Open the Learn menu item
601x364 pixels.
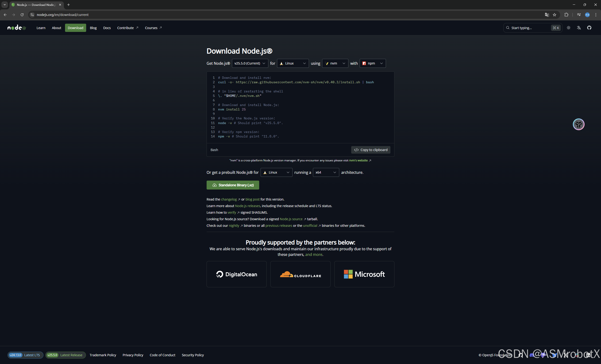click(x=41, y=28)
